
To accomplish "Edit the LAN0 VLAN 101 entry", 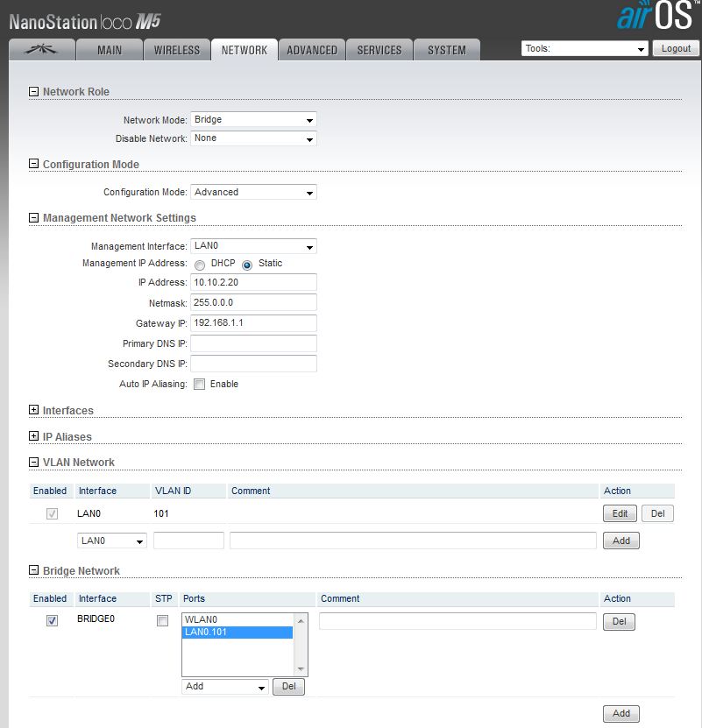I will click(x=620, y=513).
